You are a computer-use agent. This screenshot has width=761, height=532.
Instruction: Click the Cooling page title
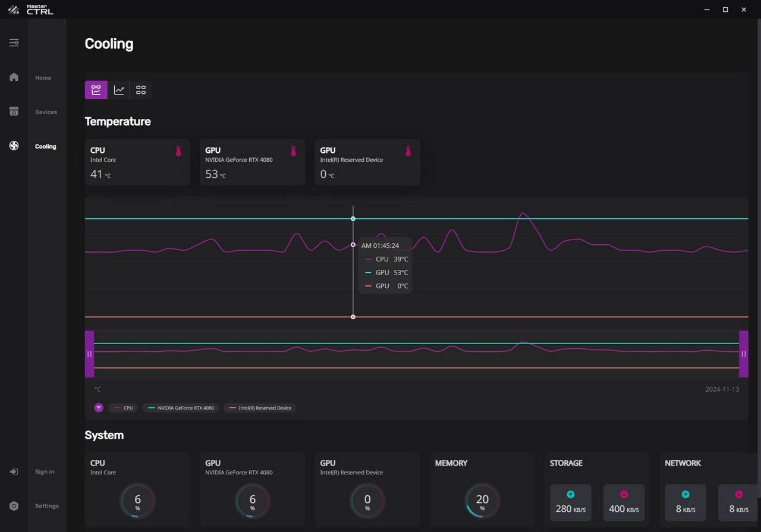pyautogui.click(x=109, y=43)
